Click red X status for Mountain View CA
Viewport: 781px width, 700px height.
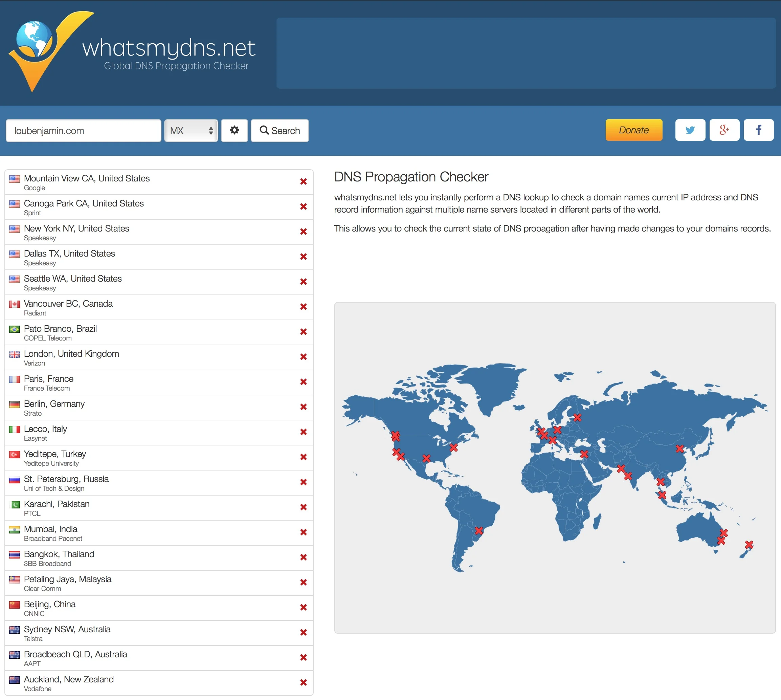(x=304, y=181)
